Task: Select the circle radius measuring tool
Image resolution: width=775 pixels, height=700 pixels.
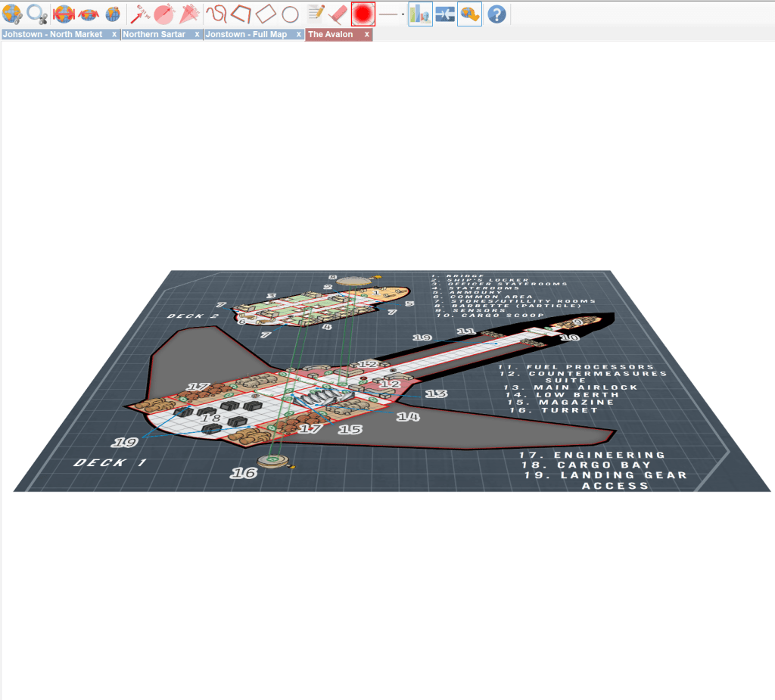Action: (163, 14)
